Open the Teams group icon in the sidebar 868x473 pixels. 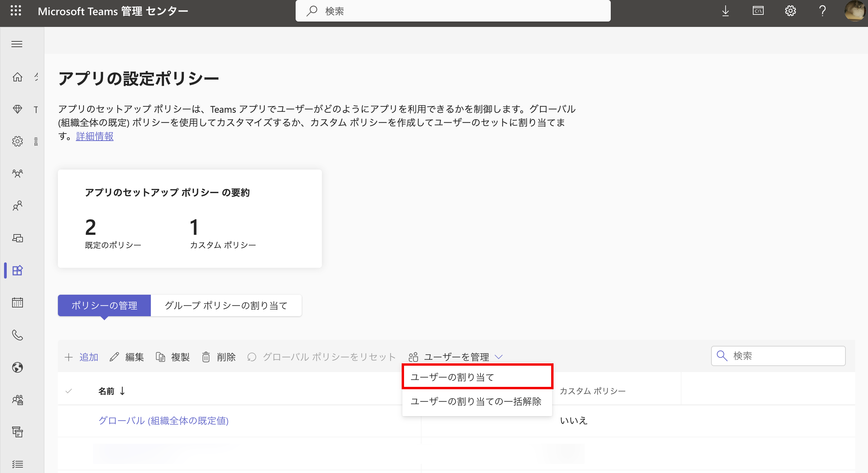[x=17, y=173]
